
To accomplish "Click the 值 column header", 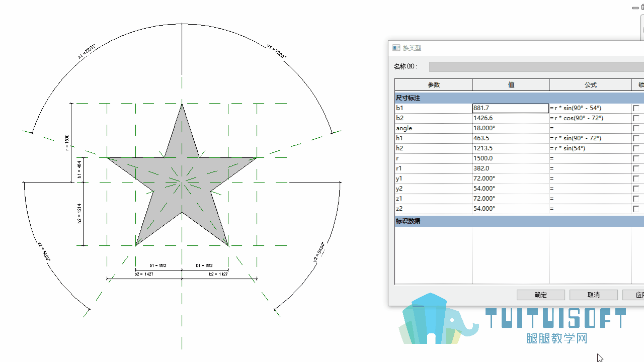I will [511, 85].
